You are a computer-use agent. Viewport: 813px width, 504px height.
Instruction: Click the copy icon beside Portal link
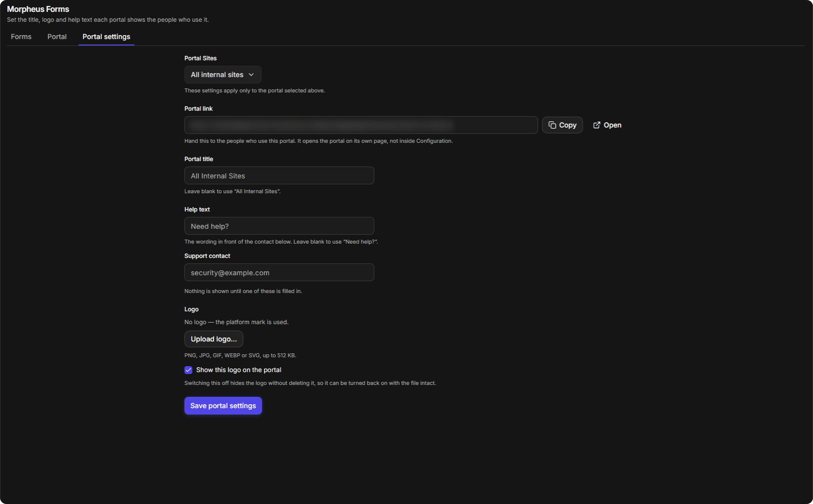(x=552, y=125)
